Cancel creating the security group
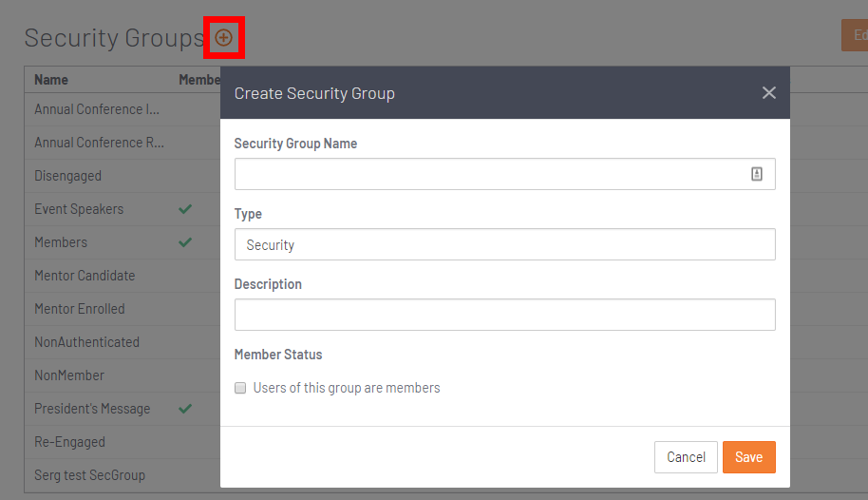 [686, 457]
